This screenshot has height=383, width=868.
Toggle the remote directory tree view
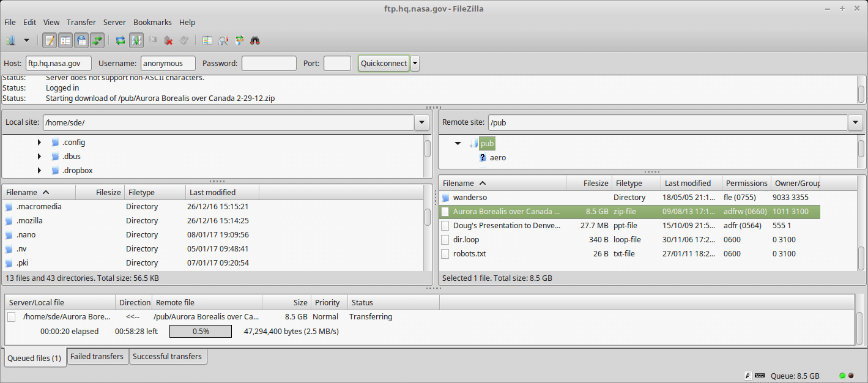point(81,40)
